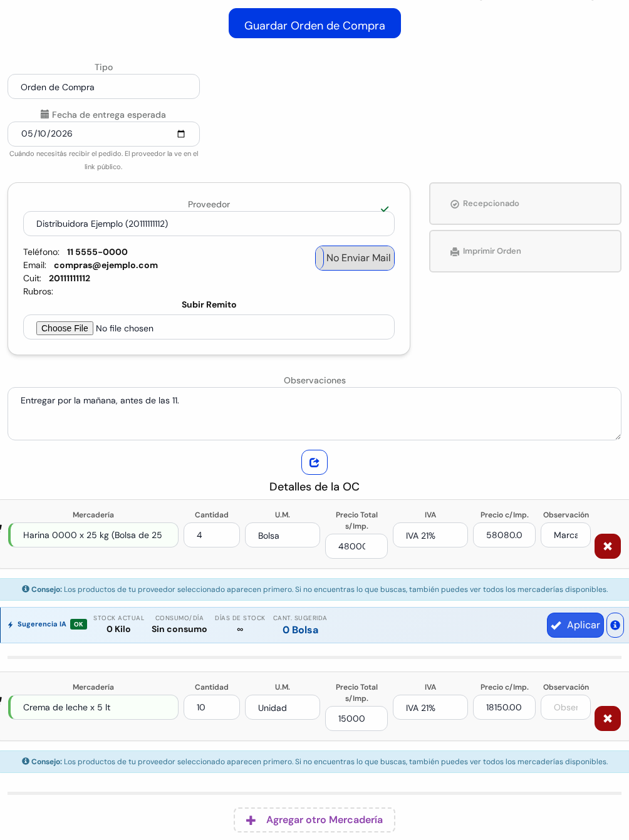Click the green check mark above Proveedor field
The image size is (629, 840).
point(385,209)
